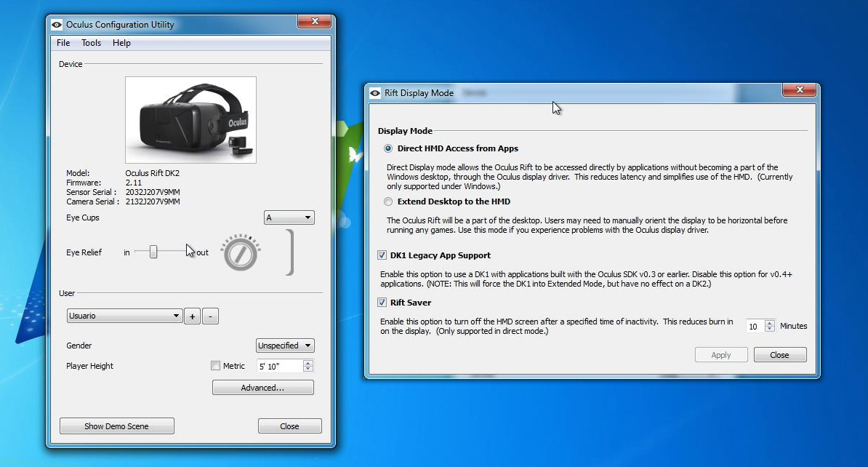Open the Gender dropdown
868x467 pixels.
pyautogui.click(x=285, y=346)
